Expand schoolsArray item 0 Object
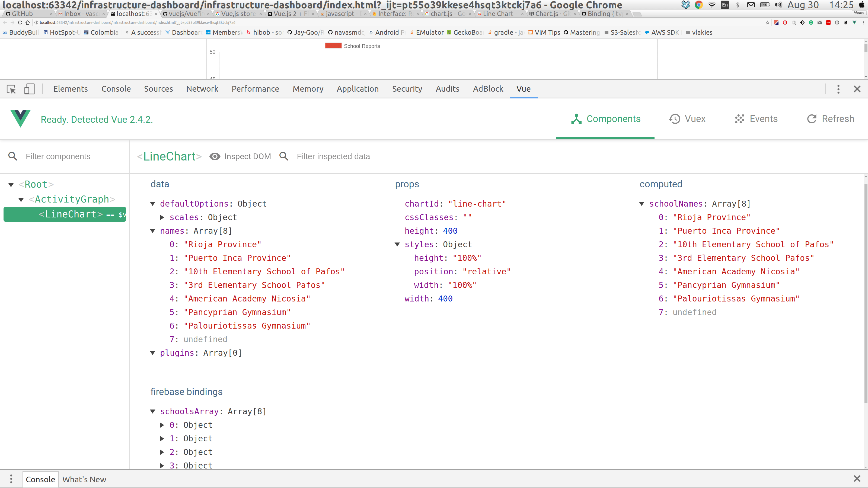 click(x=162, y=425)
